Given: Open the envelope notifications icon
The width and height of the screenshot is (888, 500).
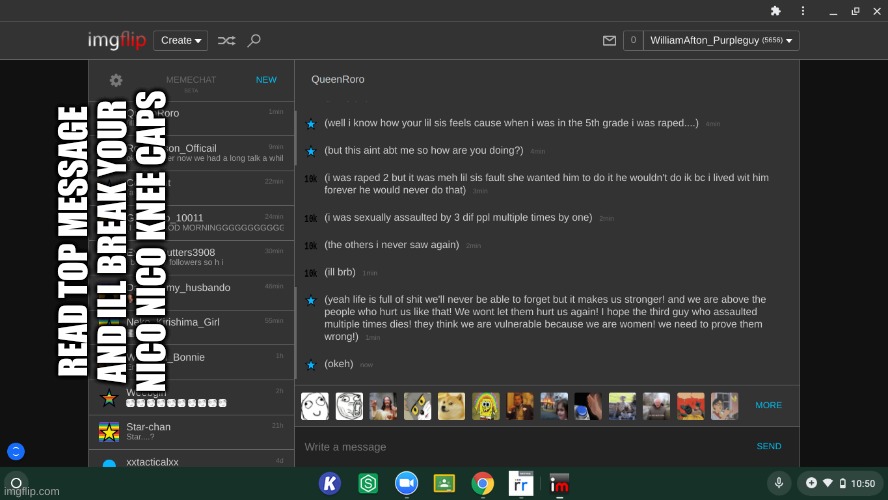Looking at the screenshot, I should [609, 41].
